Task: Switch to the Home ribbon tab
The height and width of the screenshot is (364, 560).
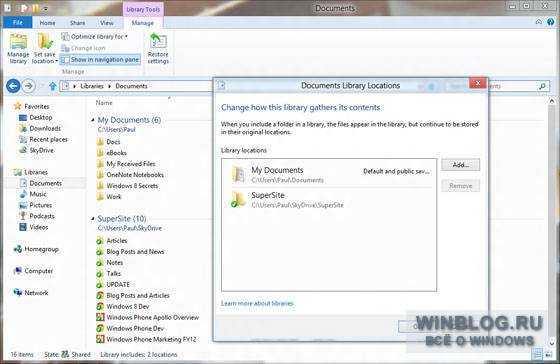Action: (x=47, y=23)
